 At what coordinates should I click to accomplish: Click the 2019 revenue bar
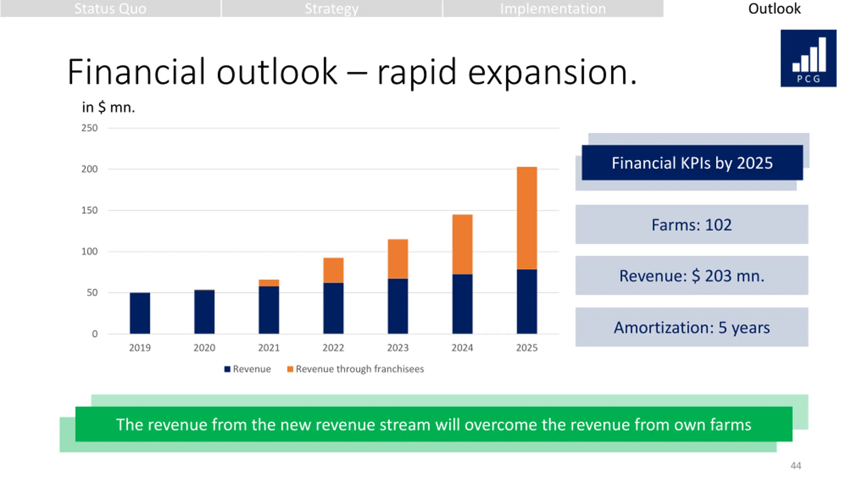point(140,313)
